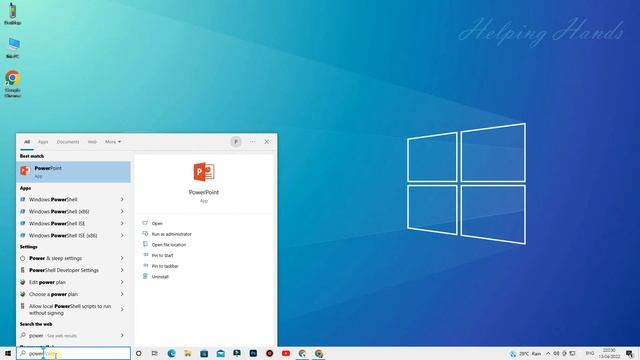Open File Explorer from the taskbar
The image size is (640, 360).
(x=188, y=353)
